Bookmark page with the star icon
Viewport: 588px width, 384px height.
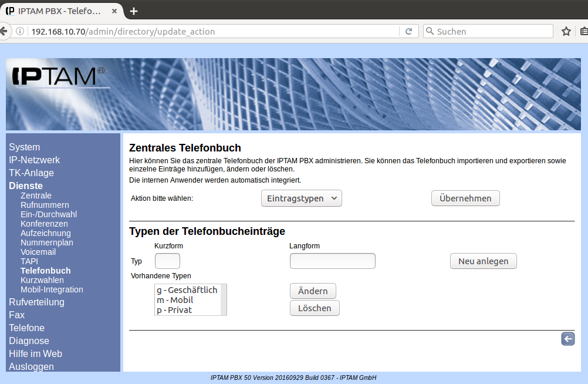pyautogui.click(x=566, y=32)
